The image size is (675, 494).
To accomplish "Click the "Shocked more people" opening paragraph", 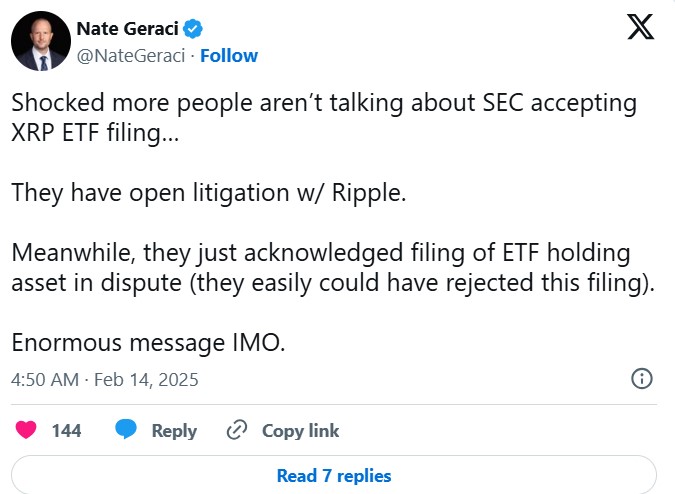I will pos(325,104).
